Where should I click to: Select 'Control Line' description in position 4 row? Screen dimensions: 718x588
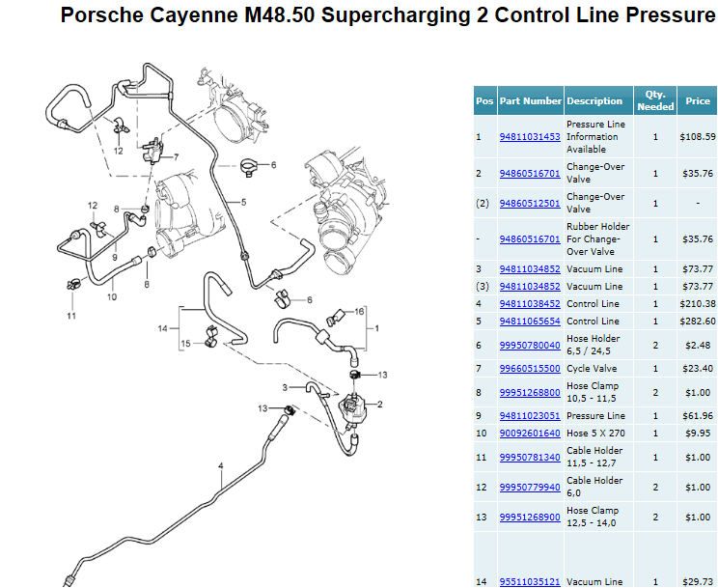pyautogui.click(x=593, y=304)
